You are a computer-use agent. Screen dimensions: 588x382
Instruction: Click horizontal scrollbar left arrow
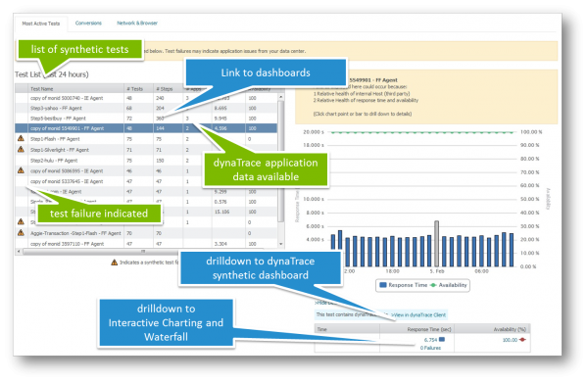pyautogui.click(x=19, y=251)
